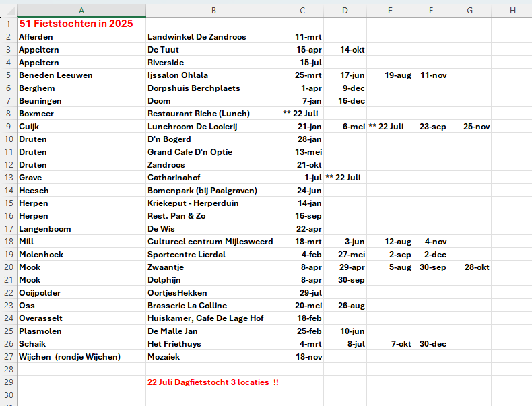Select the cell 'Restaurant Riche (Lunch)'
This screenshot has height=406, width=532.
[213, 114]
